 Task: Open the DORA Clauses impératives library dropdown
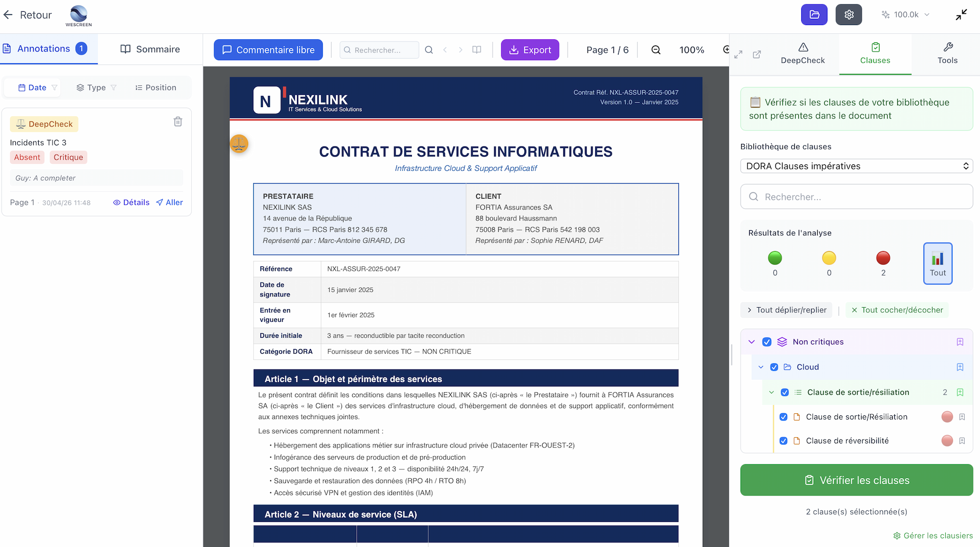click(x=856, y=166)
